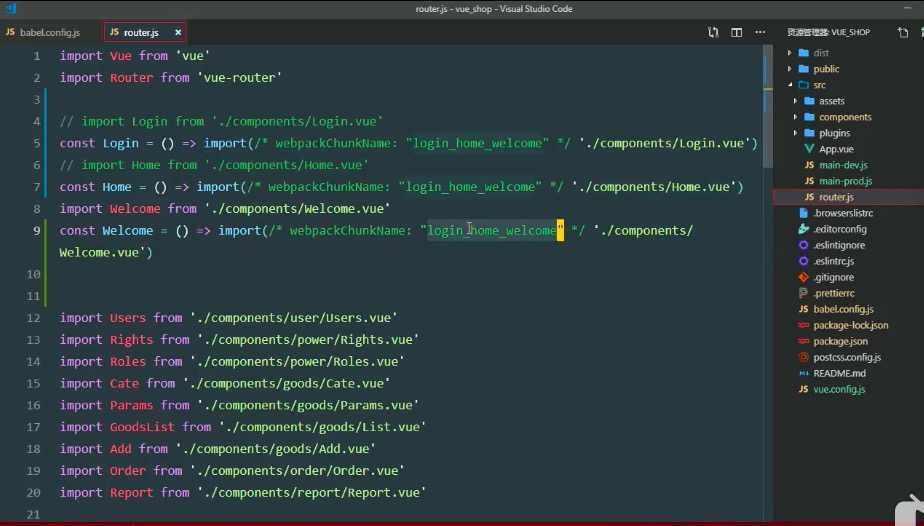Viewport: 924px width, 526px height.
Task: Select the components folder in explorer
Action: point(845,117)
